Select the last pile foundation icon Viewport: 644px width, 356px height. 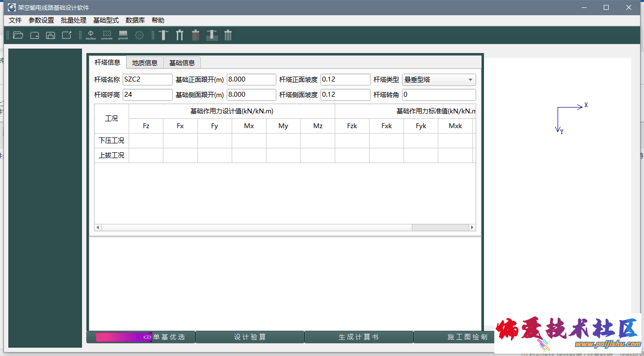point(228,35)
